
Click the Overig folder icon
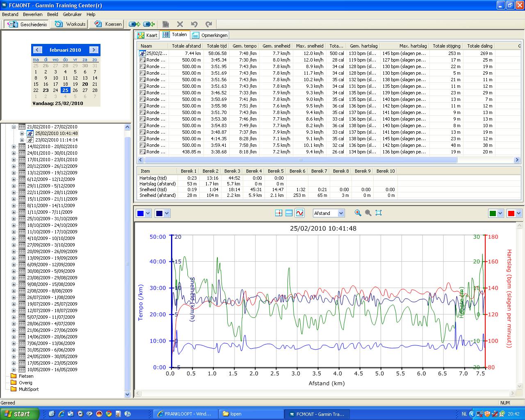[14, 383]
